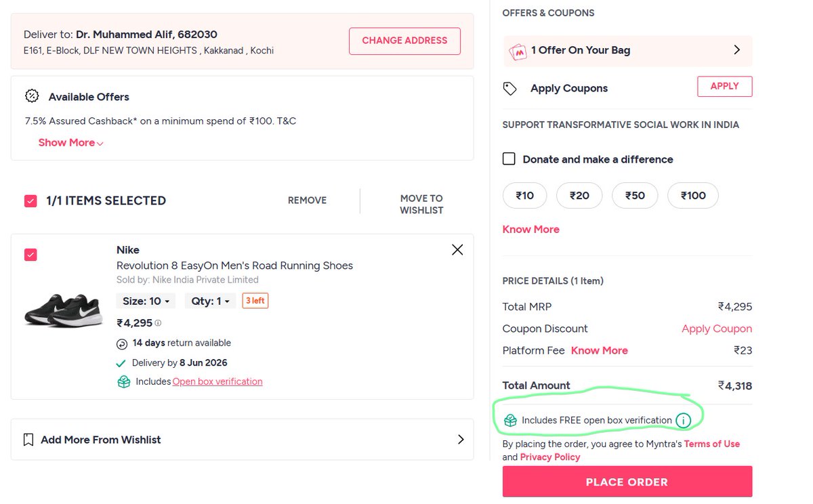Click Remove selected items
Screen dimensions: 813x504
[x=307, y=200]
